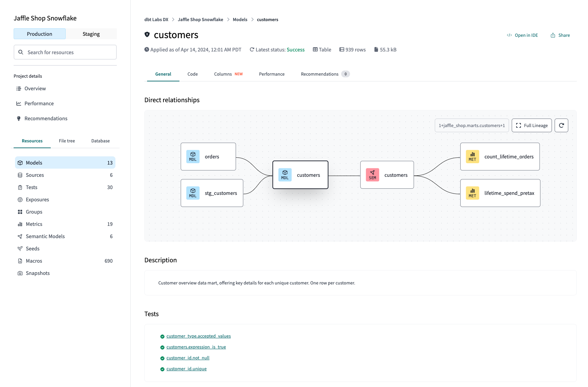
Task: Open the File tree tab
Action: (x=67, y=141)
